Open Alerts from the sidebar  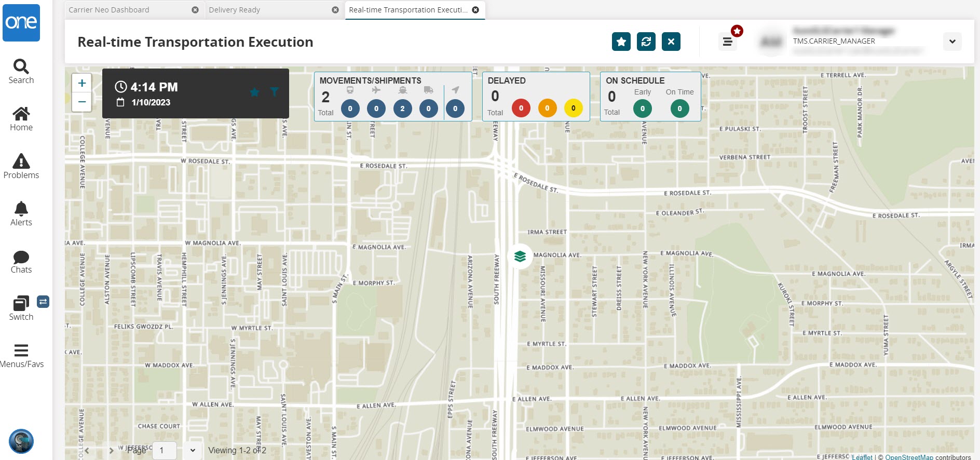click(x=21, y=214)
